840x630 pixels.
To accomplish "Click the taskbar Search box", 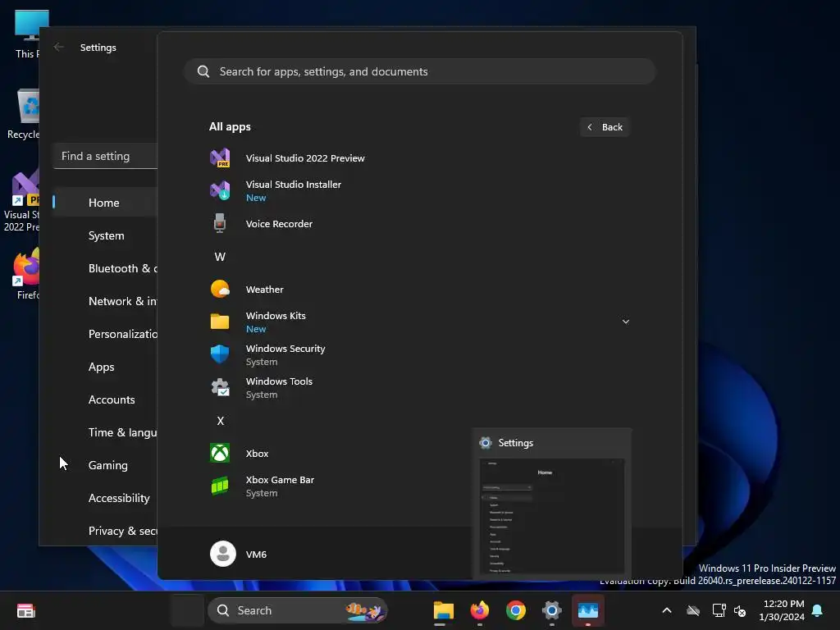I will [297, 610].
